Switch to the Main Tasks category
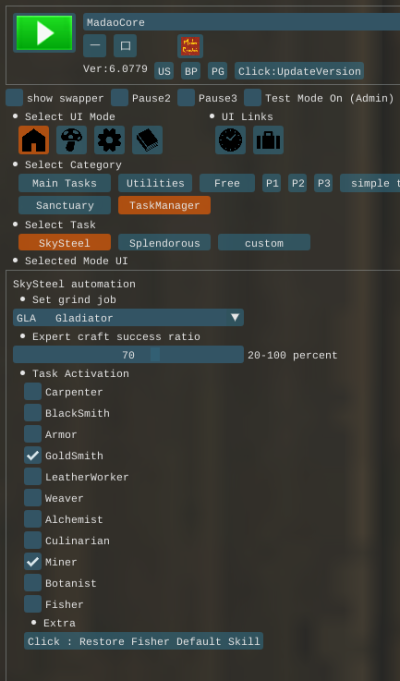This screenshot has width=400, height=681. tap(64, 183)
